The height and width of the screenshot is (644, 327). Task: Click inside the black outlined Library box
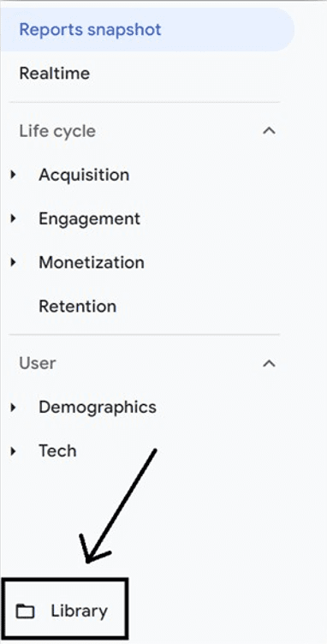pyautogui.click(x=63, y=609)
